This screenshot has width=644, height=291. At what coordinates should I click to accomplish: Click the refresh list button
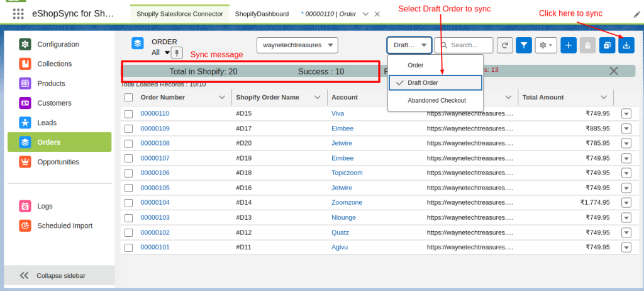point(505,45)
